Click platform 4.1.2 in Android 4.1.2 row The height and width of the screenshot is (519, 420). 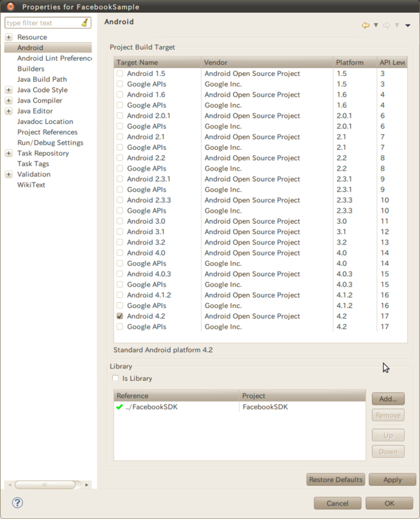tap(344, 295)
